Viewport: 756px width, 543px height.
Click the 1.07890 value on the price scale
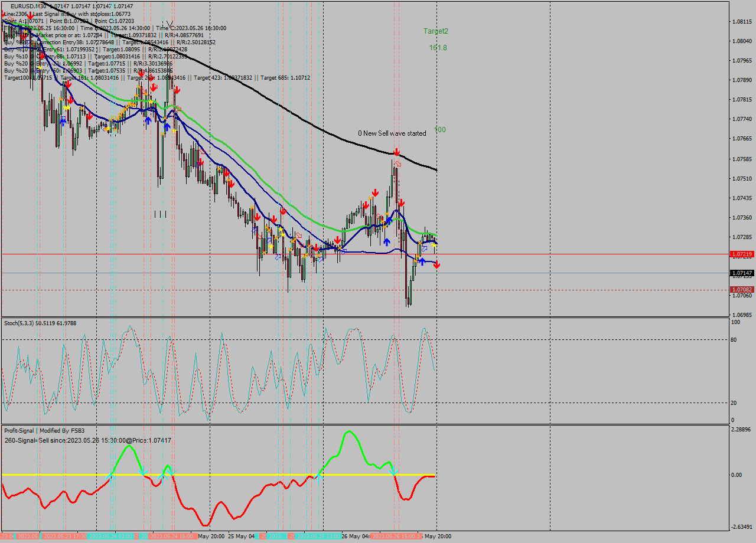[x=742, y=80]
